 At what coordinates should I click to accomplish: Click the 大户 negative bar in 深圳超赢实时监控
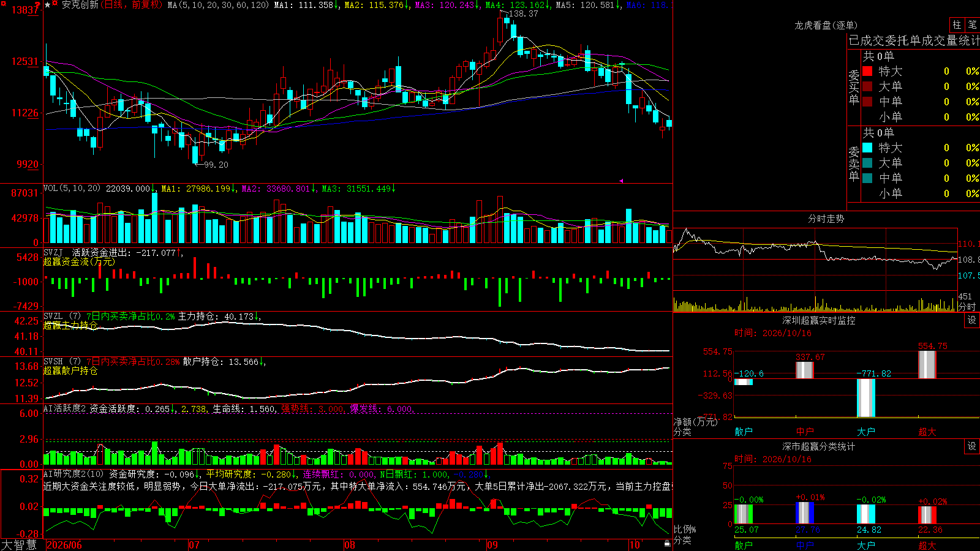tap(866, 398)
